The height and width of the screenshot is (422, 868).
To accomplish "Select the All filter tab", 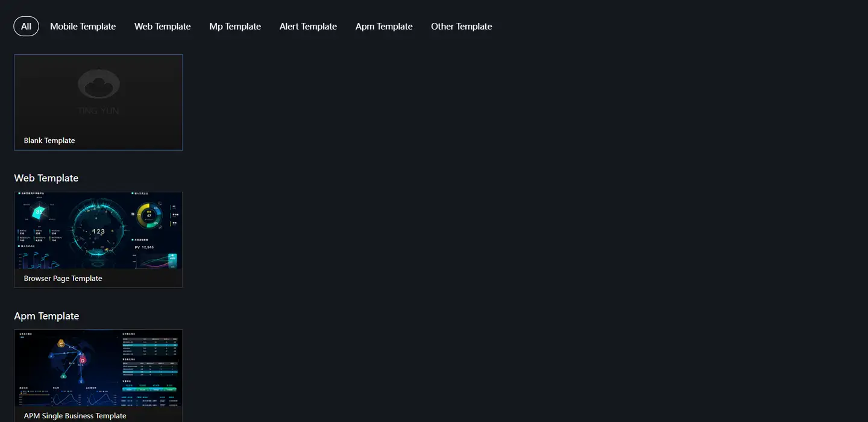I will coord(26,27).
